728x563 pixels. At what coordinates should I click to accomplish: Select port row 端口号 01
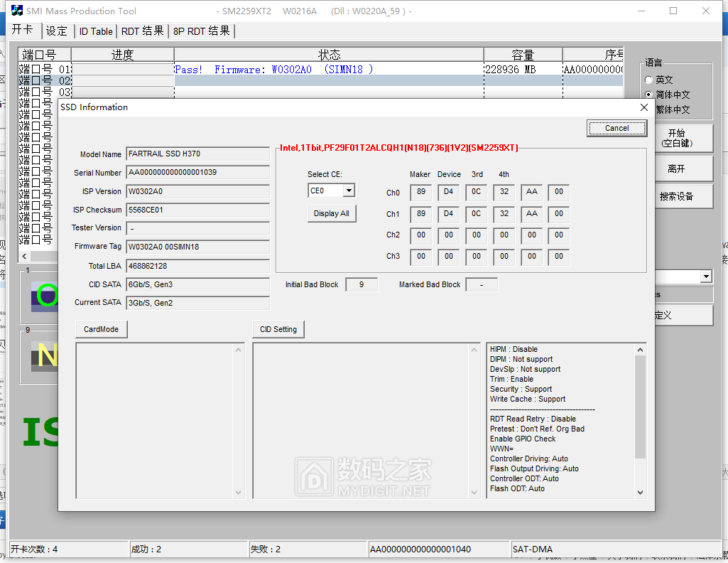click(x=44, y=69)
